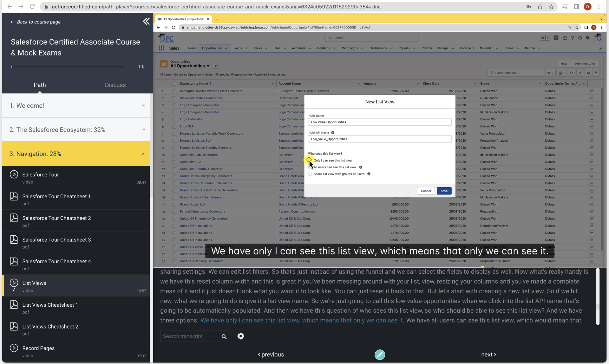Show info tooltip for List API Name
This screenshot has height=364, width=609.
coord(333,133)
